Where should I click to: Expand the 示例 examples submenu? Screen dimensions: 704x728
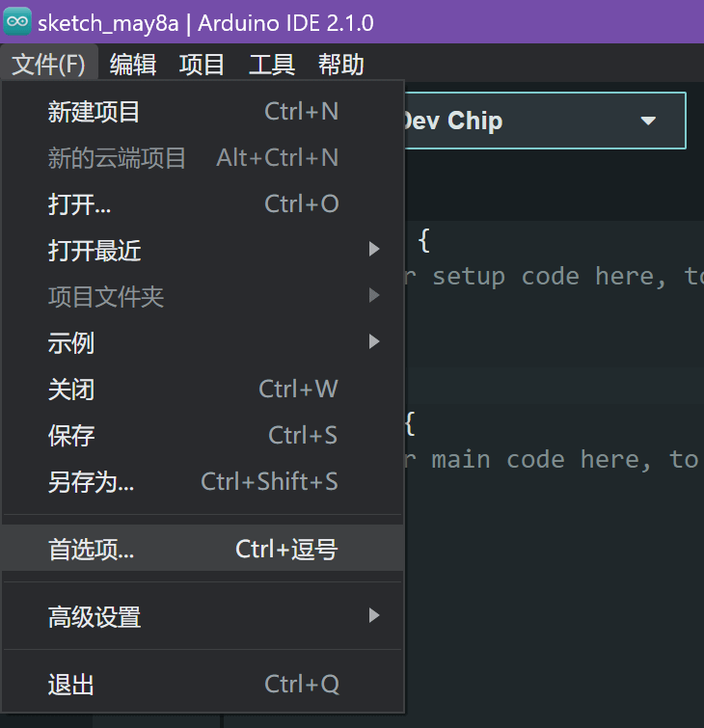(71, 342)
